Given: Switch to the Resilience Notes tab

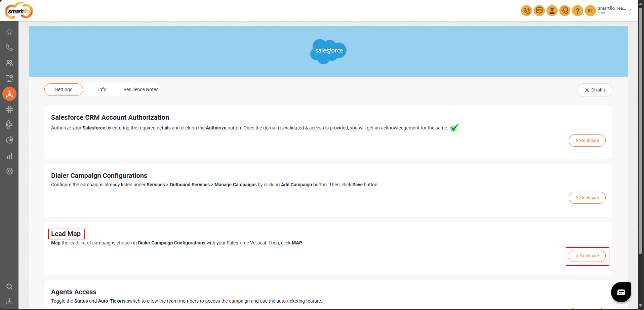Looking at the screenshot, I should point(141,89).
